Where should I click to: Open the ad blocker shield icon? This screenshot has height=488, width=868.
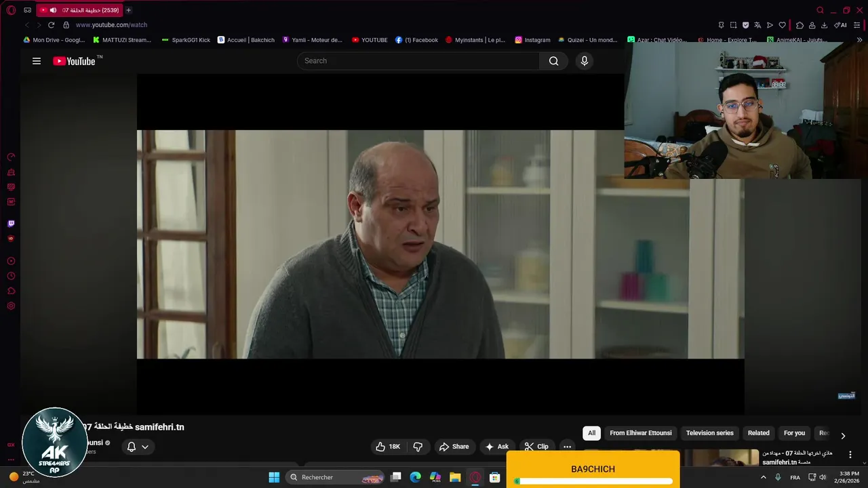(745, 25)
